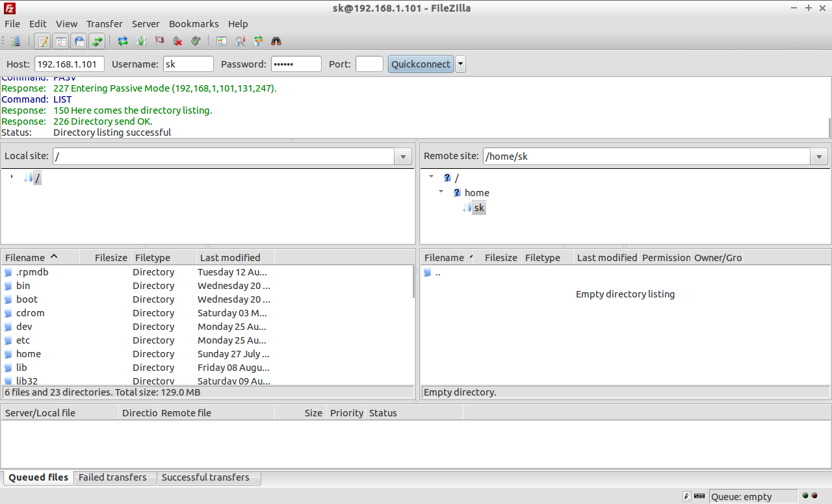Select the boot folder icon
Screen dimensions: 832x504
(x=8, y=300)
